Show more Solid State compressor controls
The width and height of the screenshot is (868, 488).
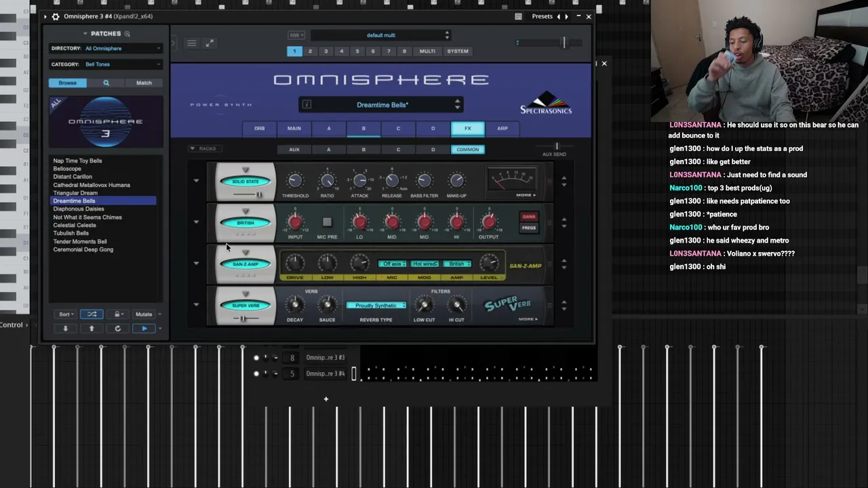pos(526,195)
